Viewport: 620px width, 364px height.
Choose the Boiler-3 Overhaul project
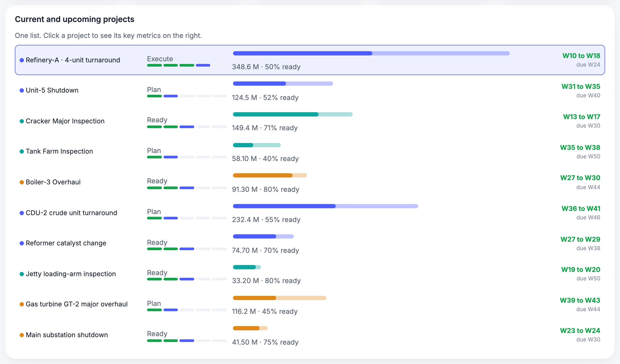[x=310, y=182]
